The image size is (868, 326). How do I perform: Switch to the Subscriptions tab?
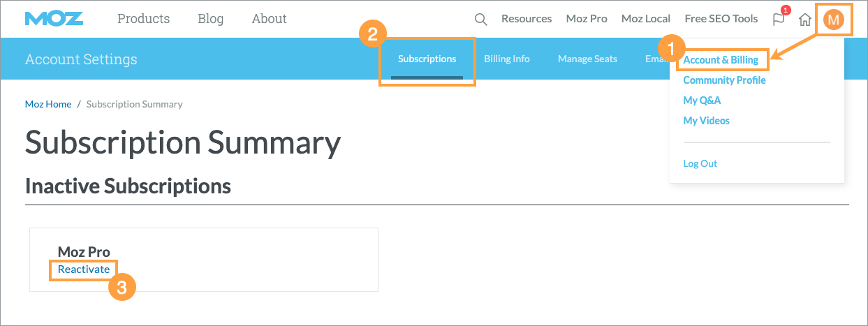coord(427,59)
